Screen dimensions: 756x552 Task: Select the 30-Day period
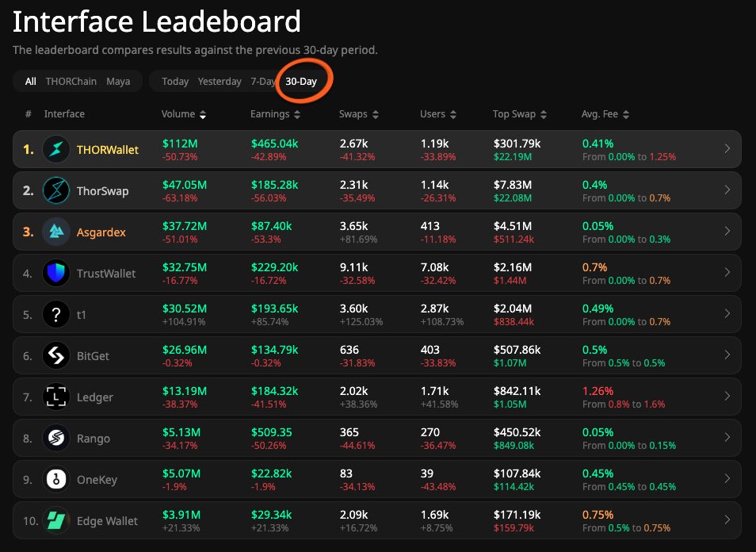point(301,82)
